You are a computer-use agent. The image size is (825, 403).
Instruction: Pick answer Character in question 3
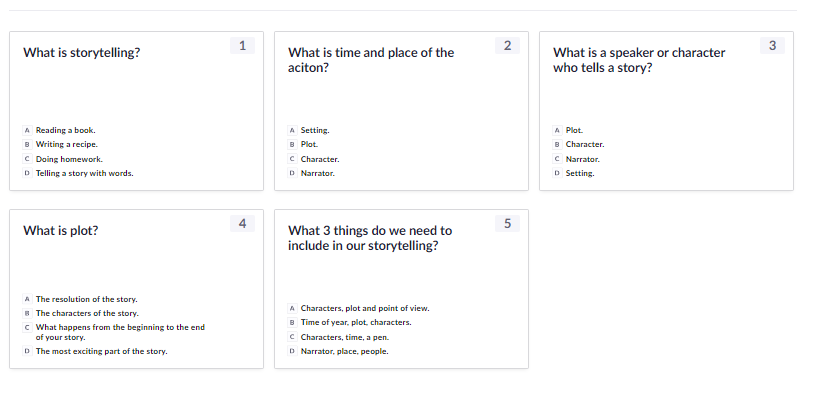click(585, 144)
